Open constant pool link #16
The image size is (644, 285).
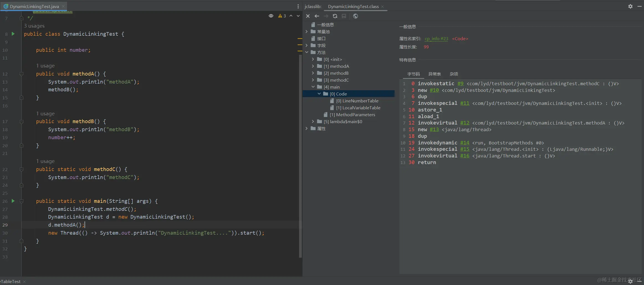click(465, 156)
